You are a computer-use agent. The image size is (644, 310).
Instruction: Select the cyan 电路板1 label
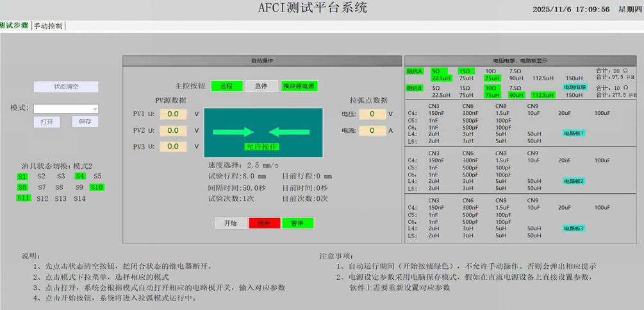pos(574,133)
